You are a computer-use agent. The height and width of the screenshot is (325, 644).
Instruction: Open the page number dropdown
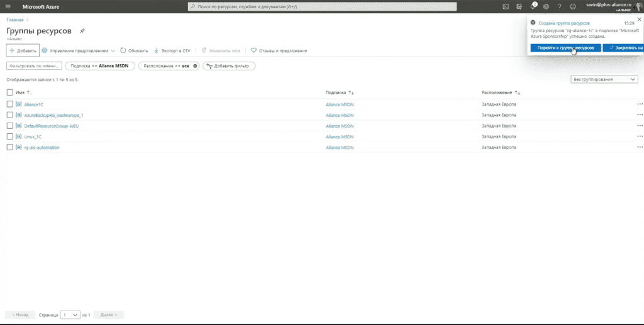click(x=70, y=315)
